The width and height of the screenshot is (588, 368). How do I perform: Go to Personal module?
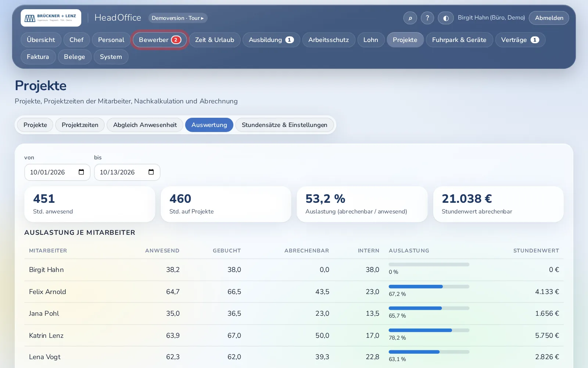111,40
